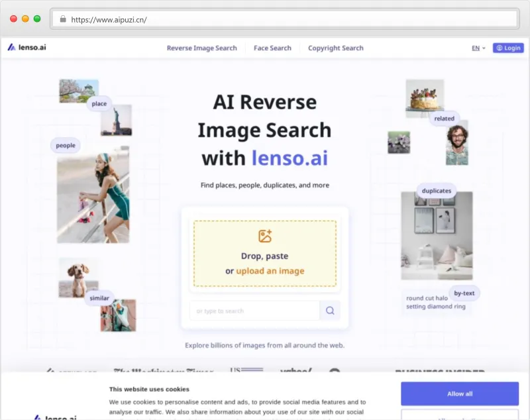Click 'Explore billions of images' text

(x=264, y=345)
